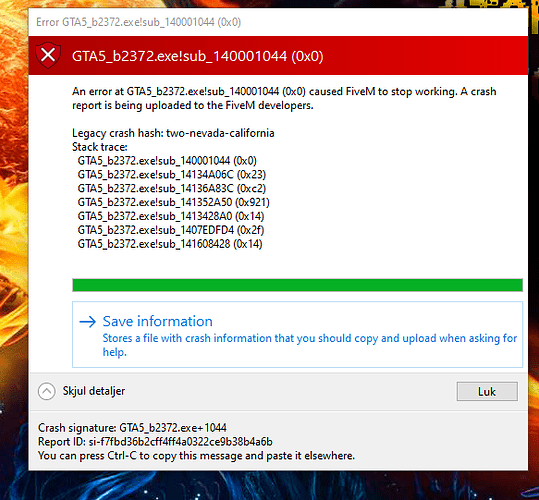Screen dimensions: 539x500
Task: Click the error description paragraph
Action: 284,98
